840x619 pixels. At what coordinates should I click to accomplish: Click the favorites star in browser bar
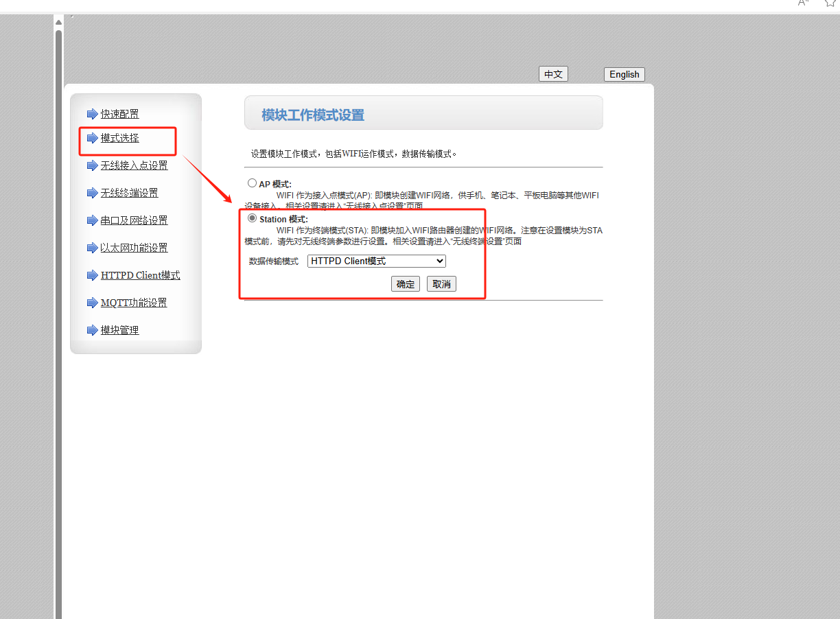(x=830, y=3)
